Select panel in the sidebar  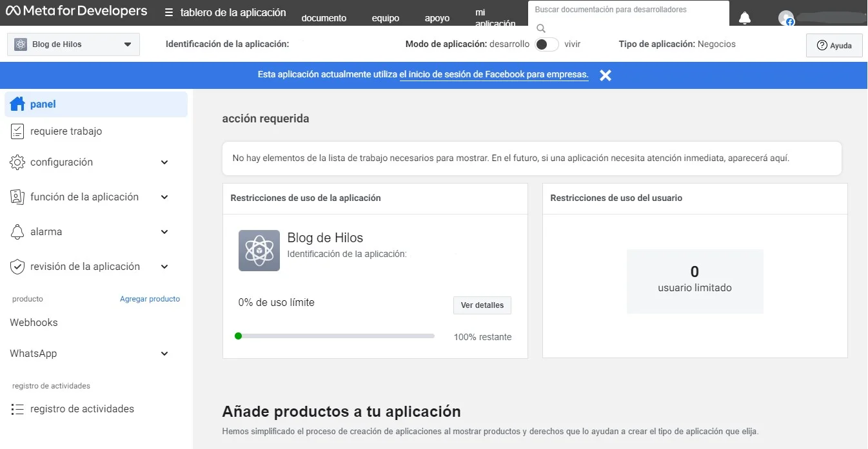coord(96,104)
